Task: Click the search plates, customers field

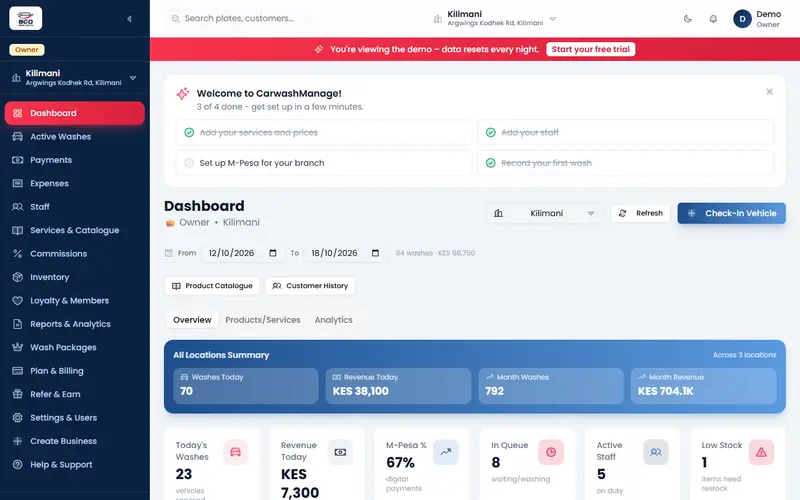Action: point(240,19)
